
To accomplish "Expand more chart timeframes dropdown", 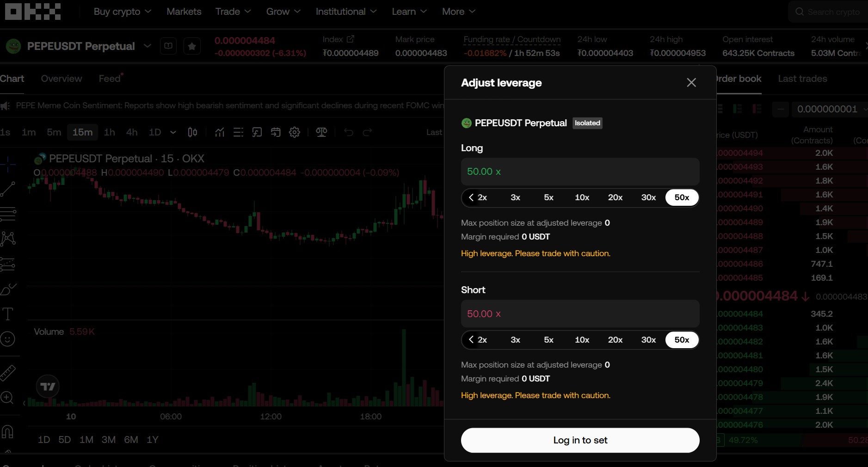I will tap(173, 132).
